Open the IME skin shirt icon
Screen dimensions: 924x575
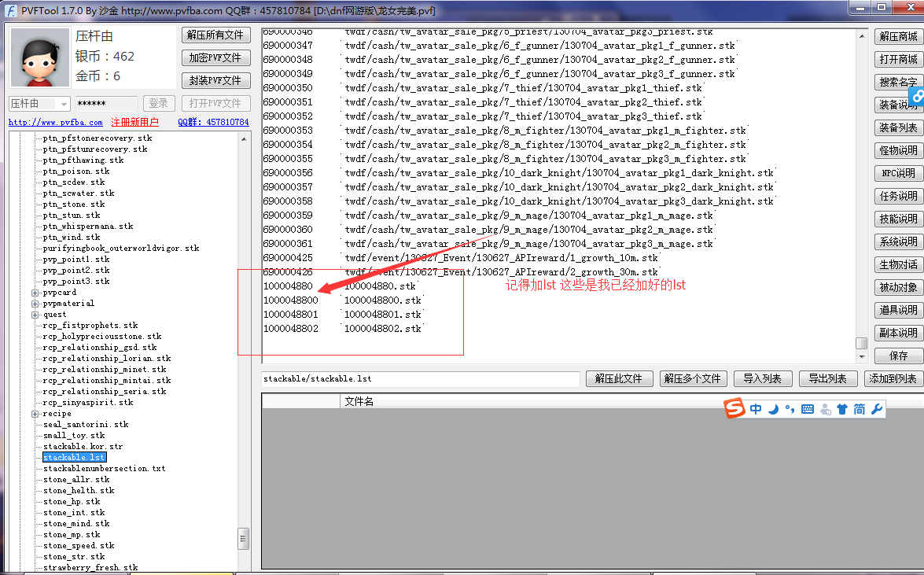(842, 409)
